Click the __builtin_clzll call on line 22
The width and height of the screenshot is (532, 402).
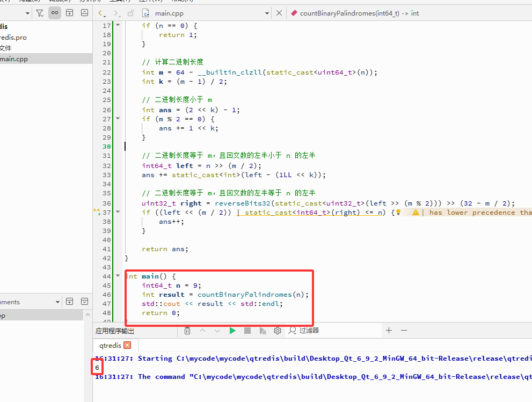point(230,72)
